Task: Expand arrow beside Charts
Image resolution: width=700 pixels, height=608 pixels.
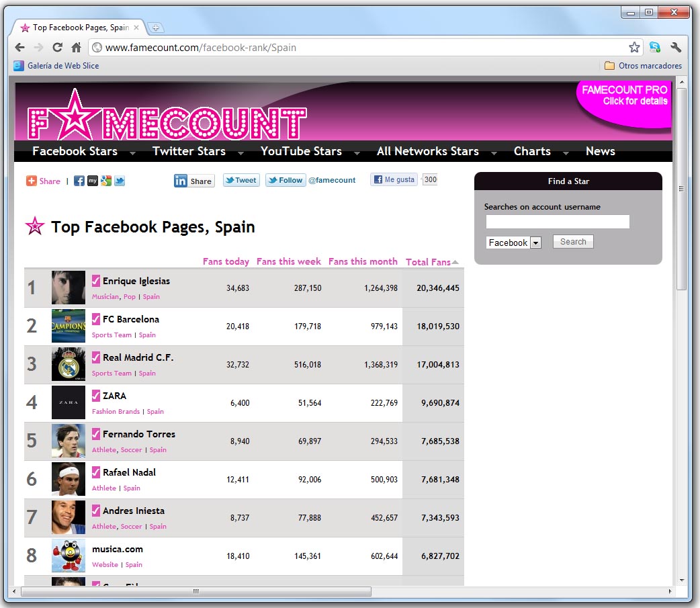Action: click(566, 153)
